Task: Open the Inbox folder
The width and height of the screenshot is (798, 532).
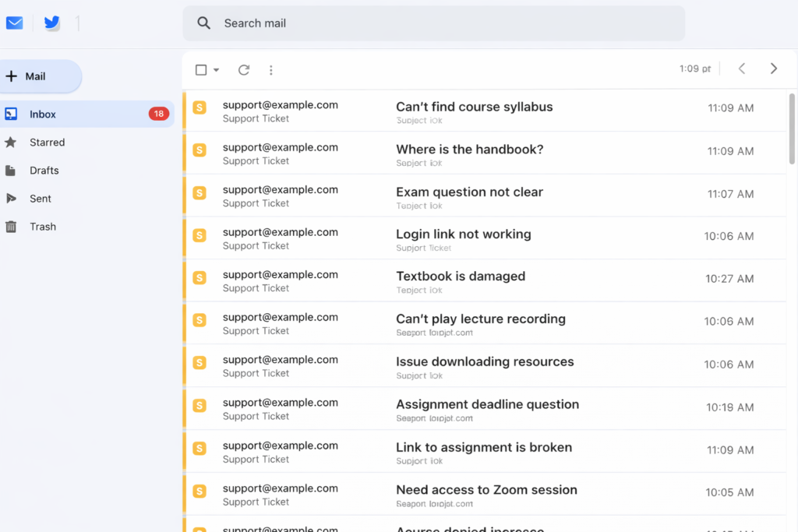Action: [43, 115]
